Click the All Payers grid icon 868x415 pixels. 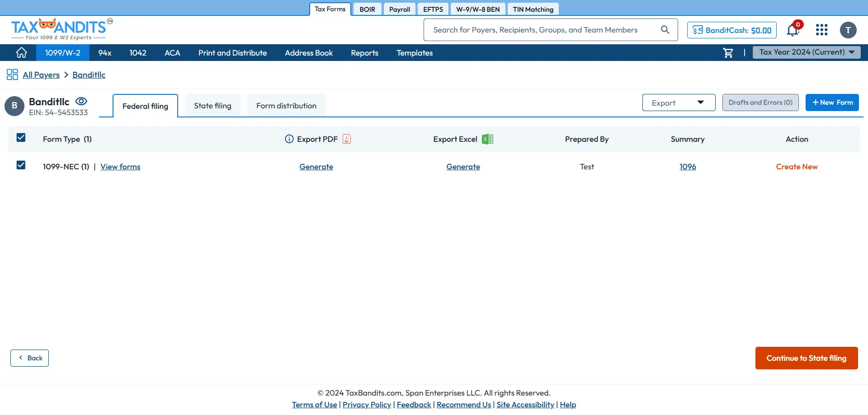coord(12,75)
